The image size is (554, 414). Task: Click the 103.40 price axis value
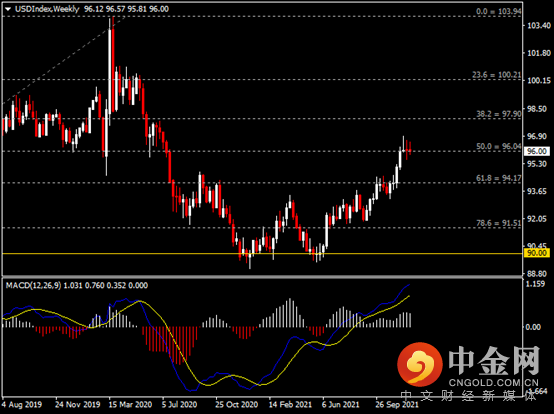click(538, 25)
